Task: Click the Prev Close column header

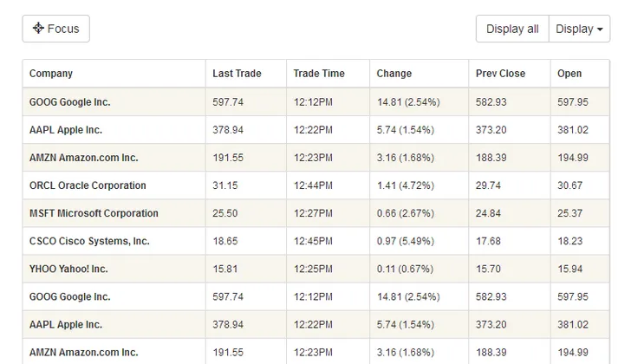Action: [500, 74]
